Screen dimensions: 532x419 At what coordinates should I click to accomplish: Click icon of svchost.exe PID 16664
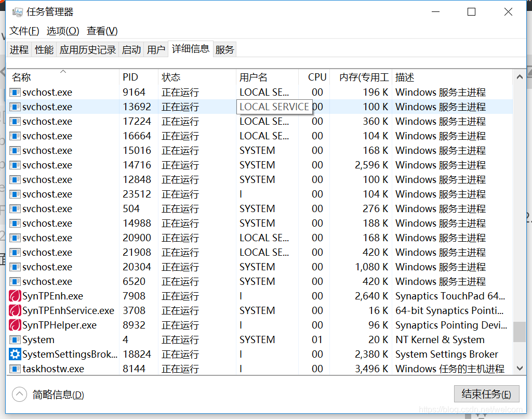click(x=15, y=136)
